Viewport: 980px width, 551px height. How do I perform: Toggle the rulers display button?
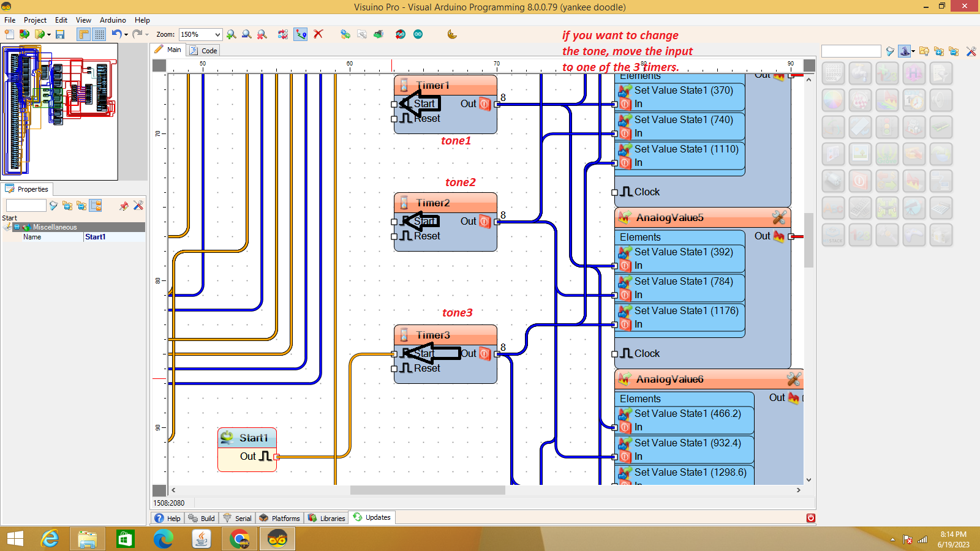coord(83,34)
